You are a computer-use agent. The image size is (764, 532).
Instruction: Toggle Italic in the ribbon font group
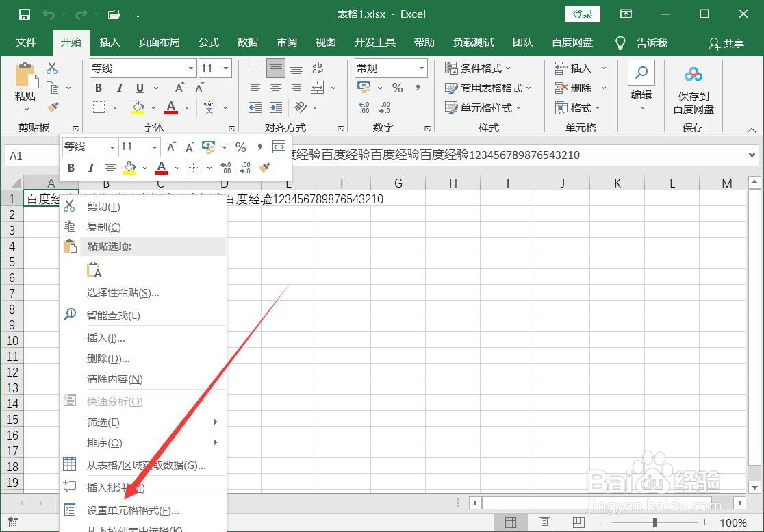coord(119,88)
